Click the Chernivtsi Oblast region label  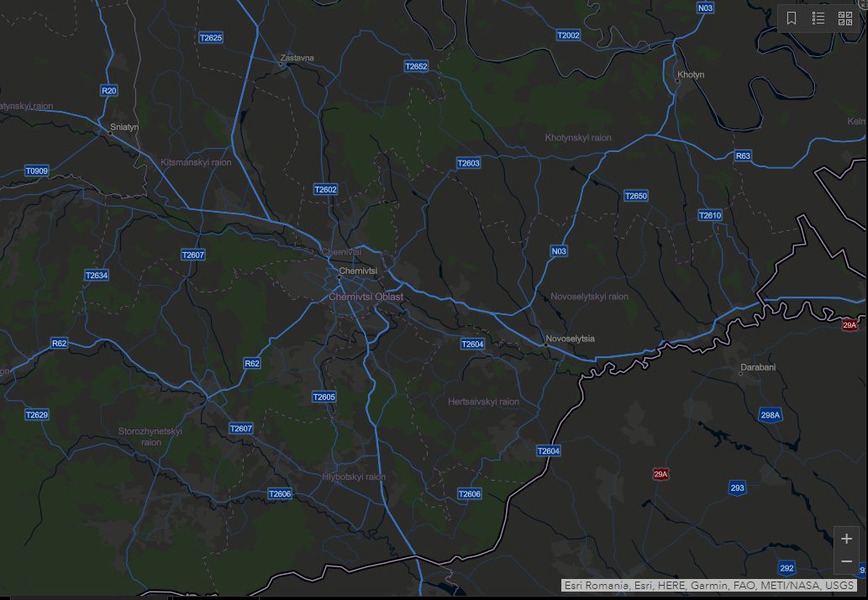click(366, 297)
